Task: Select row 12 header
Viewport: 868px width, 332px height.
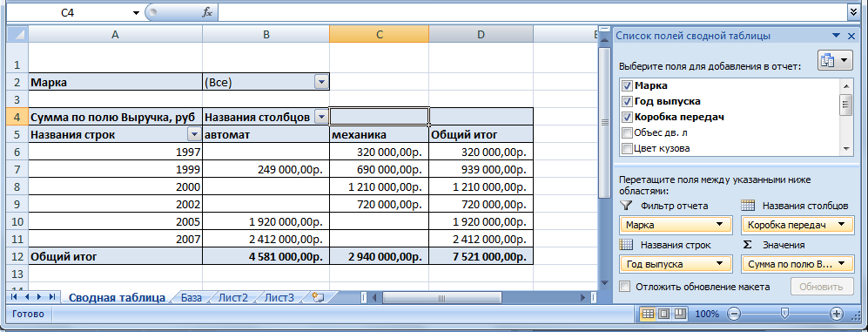Action: pos(17,256)
